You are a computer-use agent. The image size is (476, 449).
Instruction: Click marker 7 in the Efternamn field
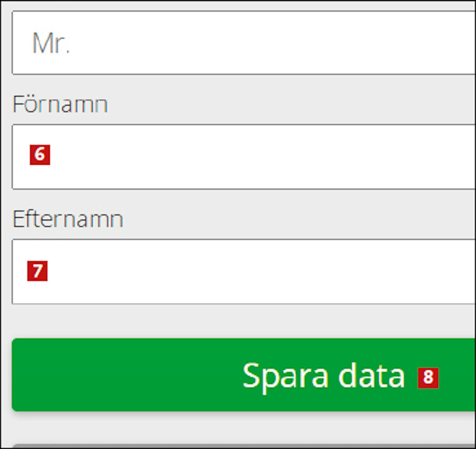point(37,271)
